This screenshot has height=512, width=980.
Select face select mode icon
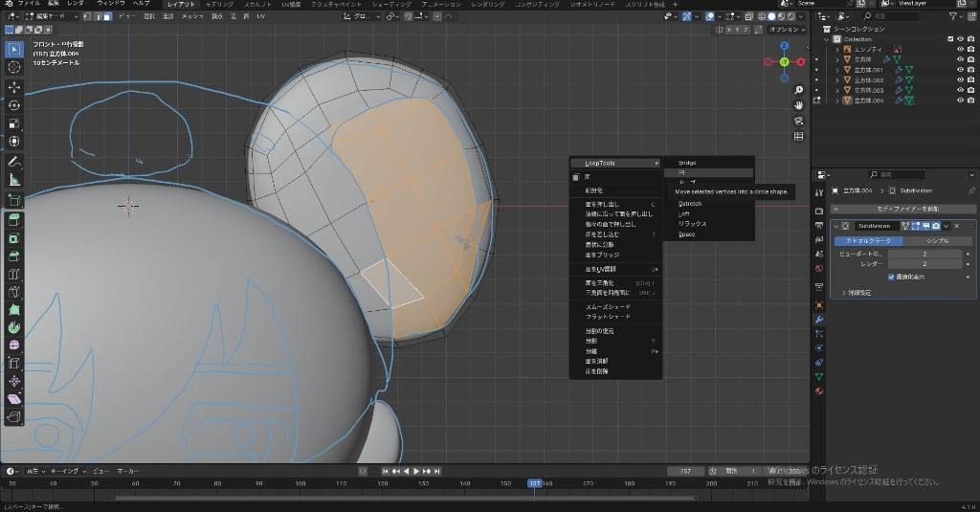tap(107, 16)
